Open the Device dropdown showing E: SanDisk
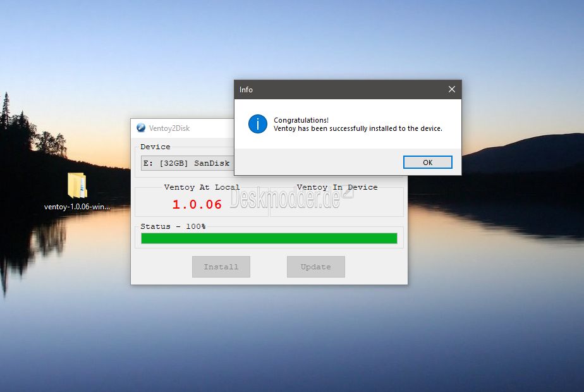Screen dimensions: 584x392 pos(188,163)
